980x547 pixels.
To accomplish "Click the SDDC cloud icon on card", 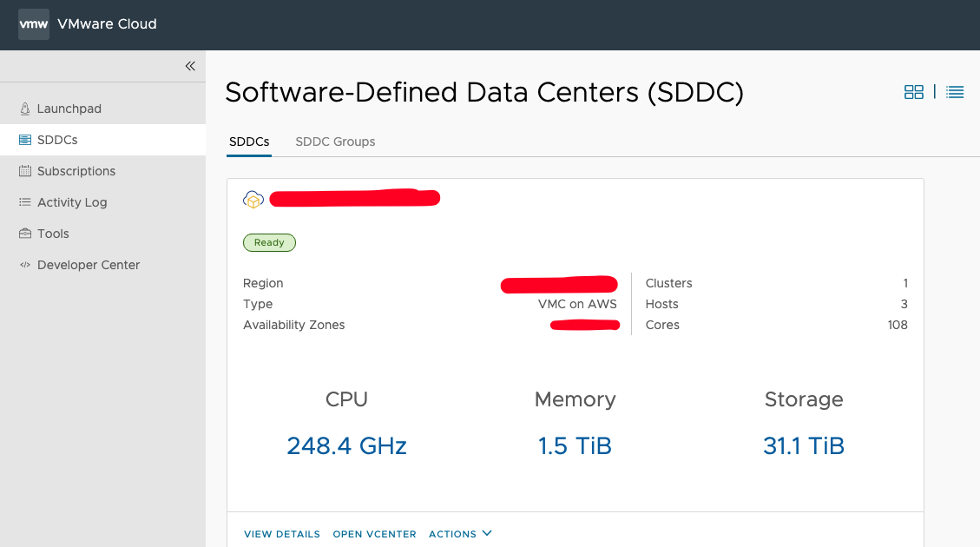I will coord(253,200).
